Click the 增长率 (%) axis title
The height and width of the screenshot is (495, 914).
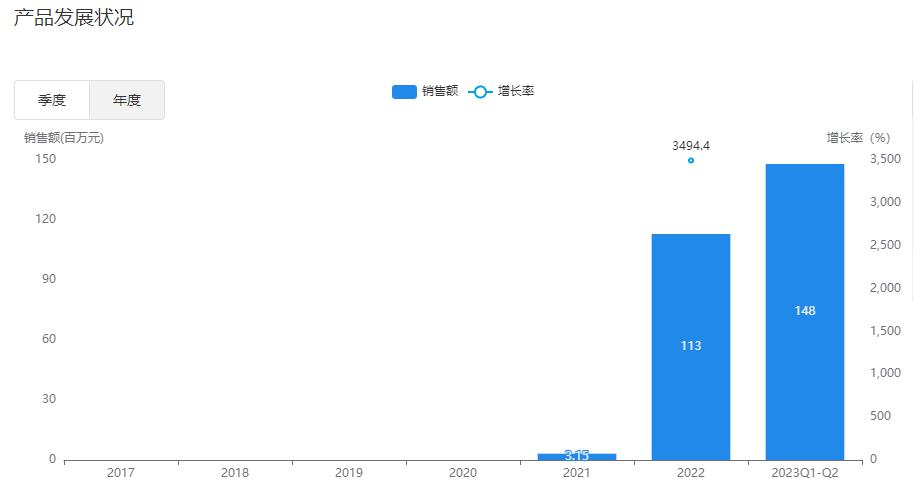pos(858,138)
